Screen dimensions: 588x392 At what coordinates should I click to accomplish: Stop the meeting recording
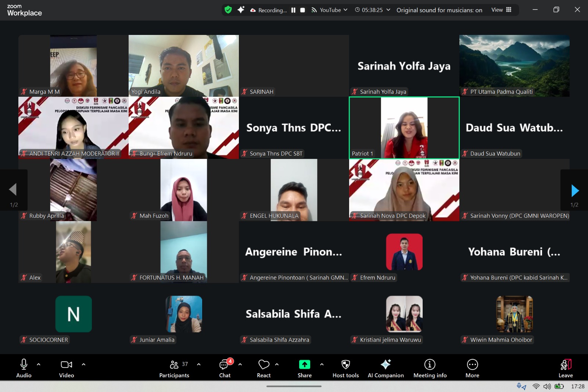click(x=302, y=10)
